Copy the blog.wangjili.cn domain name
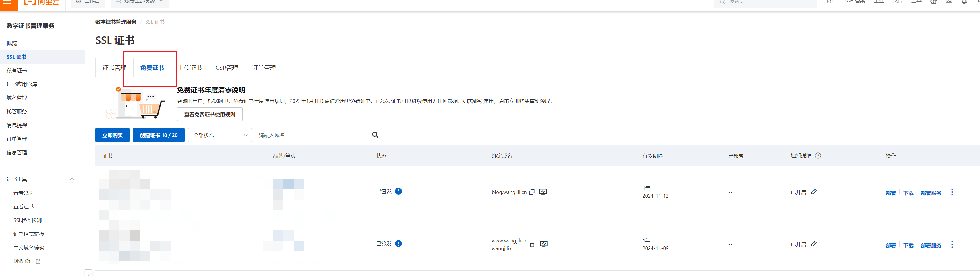The image size is (980, 276). (532, 192)
